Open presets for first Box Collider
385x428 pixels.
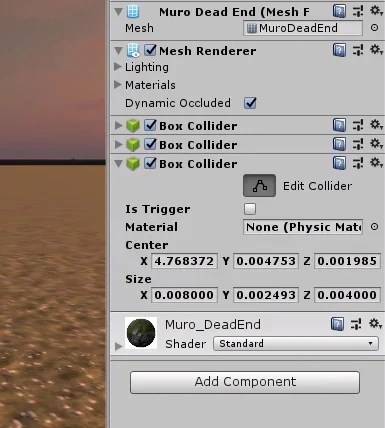[358, 126]
